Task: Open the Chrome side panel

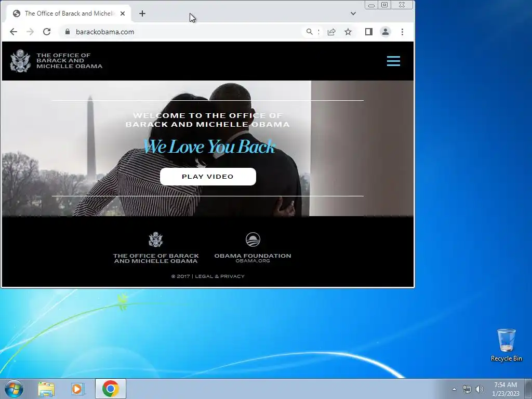Action: click(x=369, y=32)
